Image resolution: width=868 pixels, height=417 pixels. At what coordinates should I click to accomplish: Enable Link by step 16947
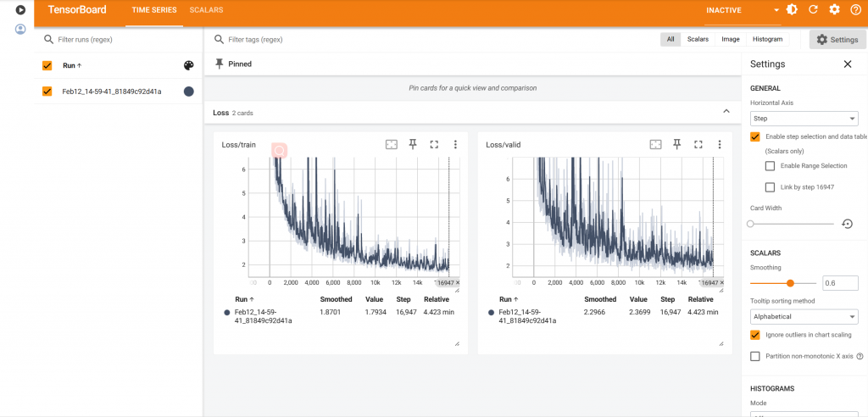(x=770, y=187)
